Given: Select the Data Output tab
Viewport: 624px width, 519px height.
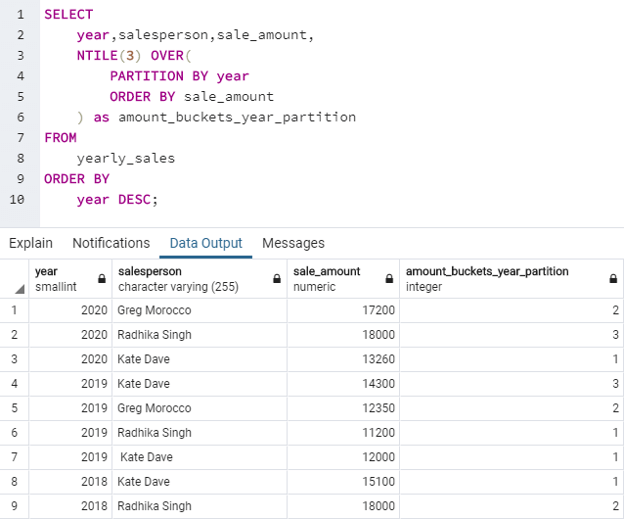Looking at the screenshot, I should click(206, 243).
